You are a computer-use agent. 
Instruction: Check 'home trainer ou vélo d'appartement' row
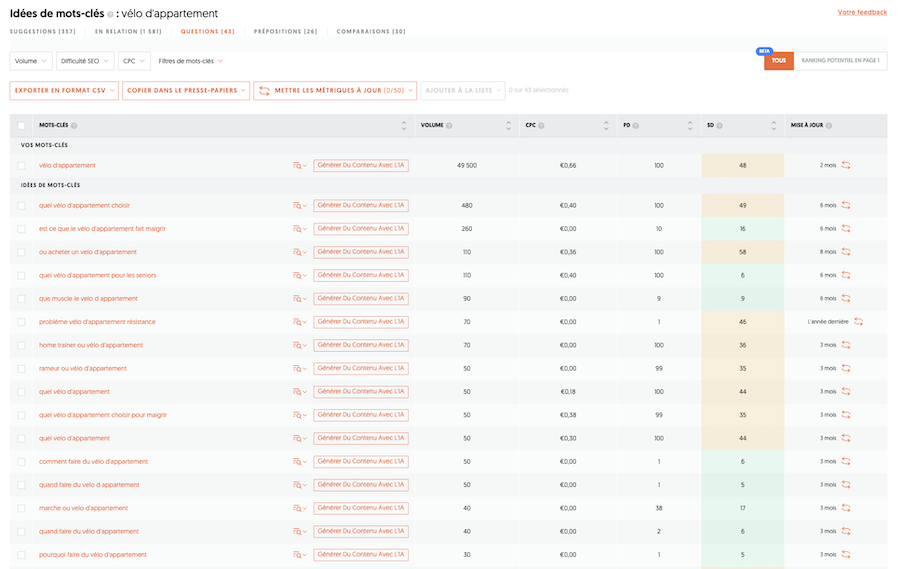coord(21,345)
